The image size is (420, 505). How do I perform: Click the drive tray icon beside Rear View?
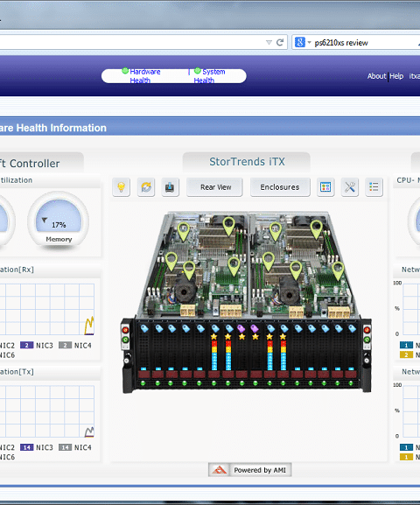pos(170,187)
